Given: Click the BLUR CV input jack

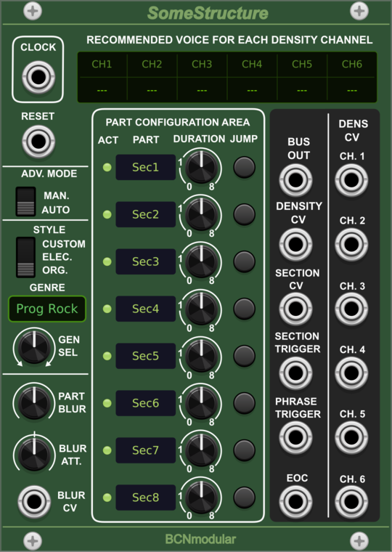Looking at the screenshot, I should [x=34, y=502].
